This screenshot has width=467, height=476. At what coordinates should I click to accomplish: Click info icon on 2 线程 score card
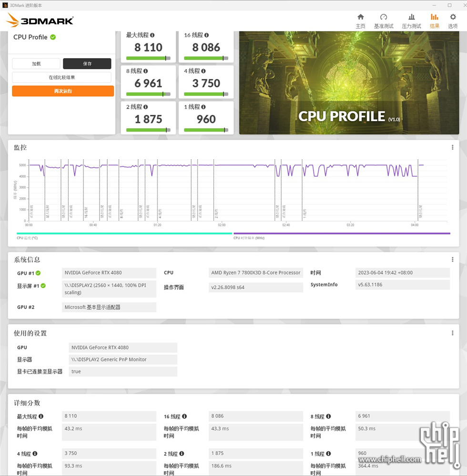[145, 107]
